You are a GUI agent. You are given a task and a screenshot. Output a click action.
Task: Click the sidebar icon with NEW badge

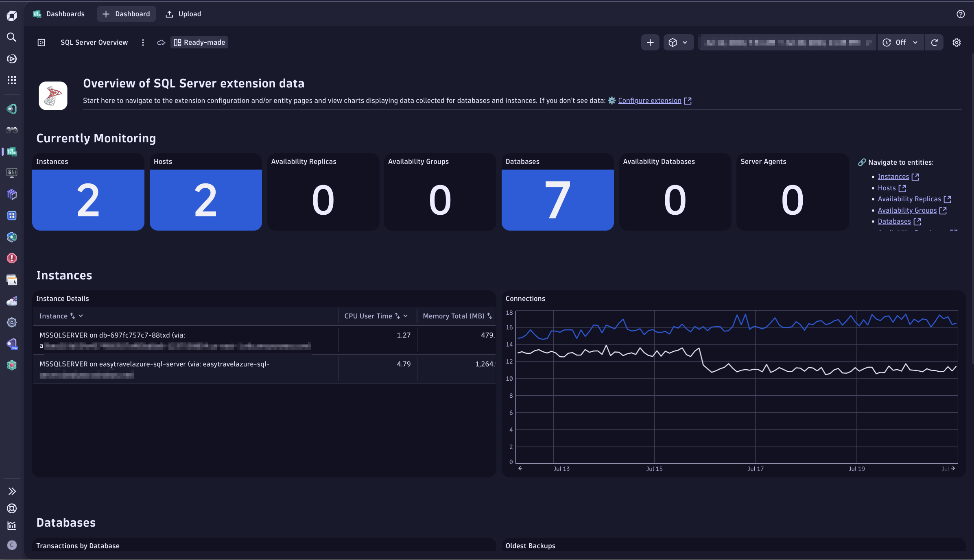click(x=12, y=344)
